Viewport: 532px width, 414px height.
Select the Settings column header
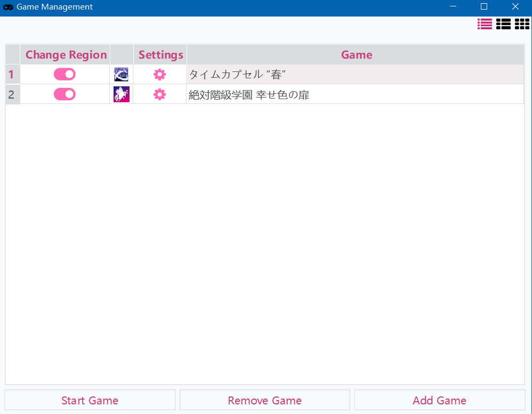tap(160, 54)
